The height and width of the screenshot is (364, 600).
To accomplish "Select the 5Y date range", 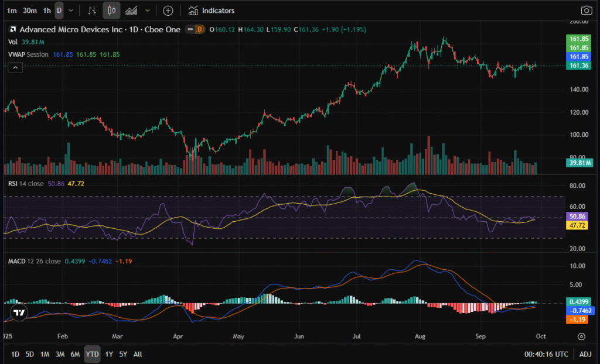I will [123, 354].
